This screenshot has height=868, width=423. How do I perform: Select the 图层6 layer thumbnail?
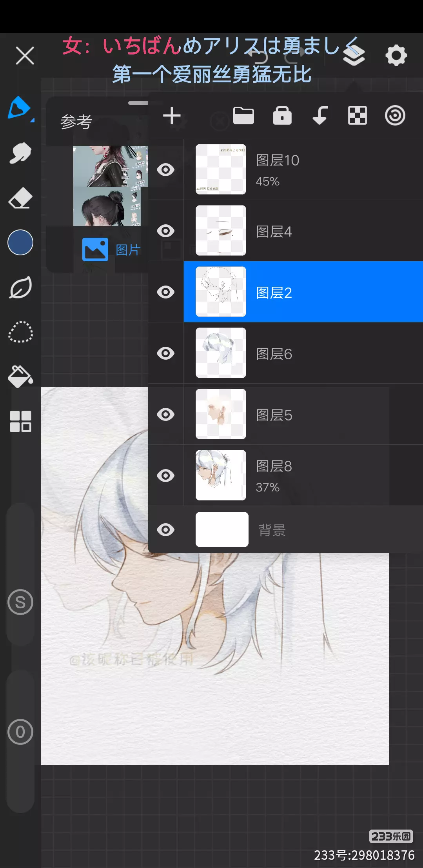pos(221,353)
